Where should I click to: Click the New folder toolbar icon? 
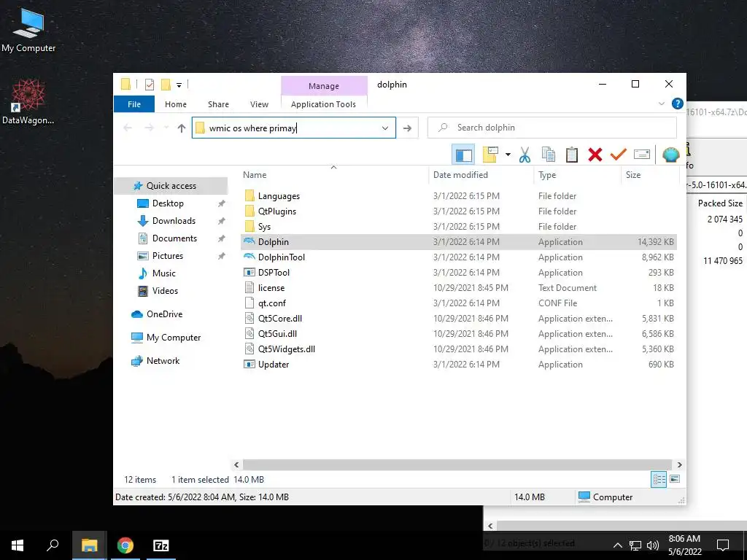490,155
